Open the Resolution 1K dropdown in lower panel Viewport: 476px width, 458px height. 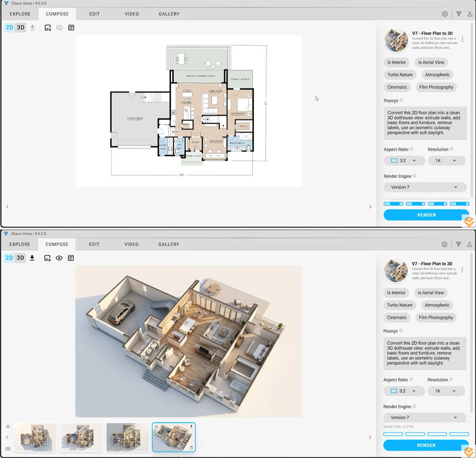coord(446,391)
